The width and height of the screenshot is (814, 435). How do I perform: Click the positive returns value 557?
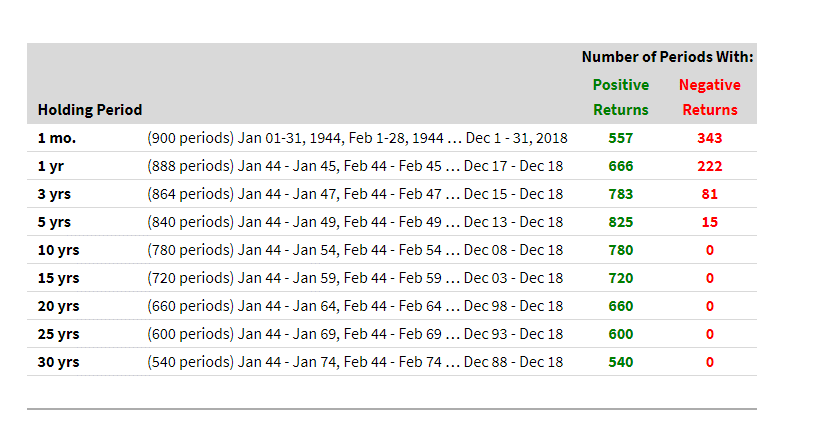coord(620,138)
